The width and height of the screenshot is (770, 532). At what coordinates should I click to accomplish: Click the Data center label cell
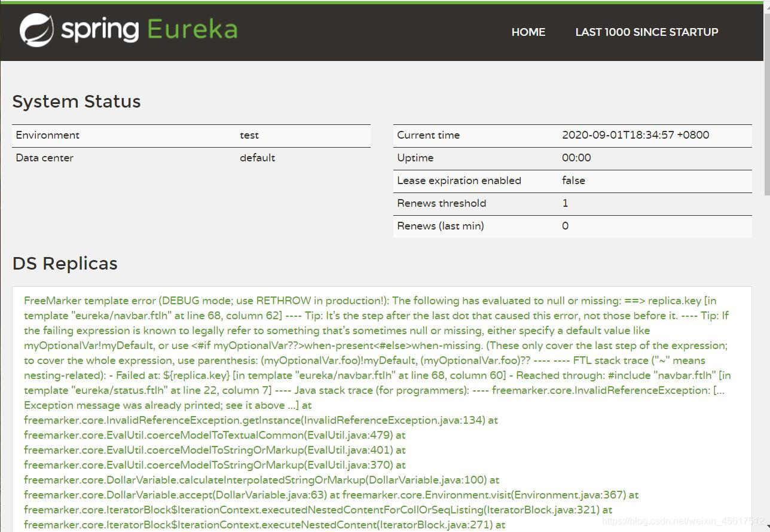pos(45,158)
